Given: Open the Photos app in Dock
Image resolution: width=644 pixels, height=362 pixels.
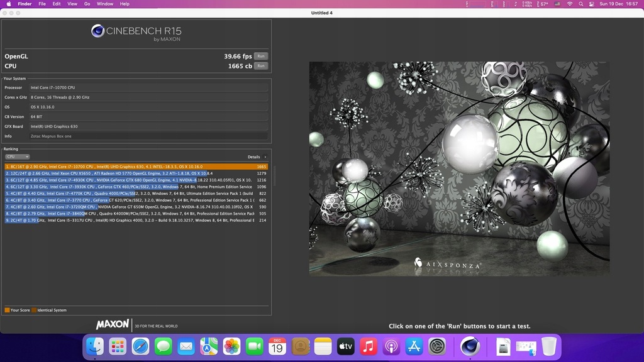Looking at the screenshot, I should point(231,346).
